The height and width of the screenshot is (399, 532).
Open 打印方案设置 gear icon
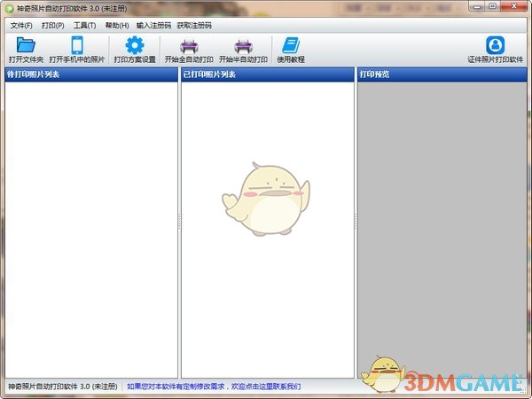135,45
